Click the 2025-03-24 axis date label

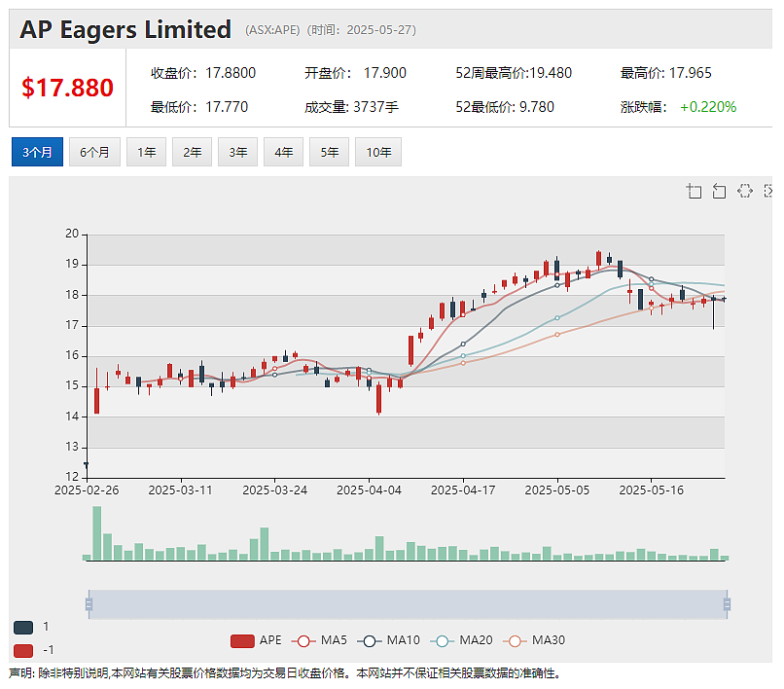pos(274,490)
